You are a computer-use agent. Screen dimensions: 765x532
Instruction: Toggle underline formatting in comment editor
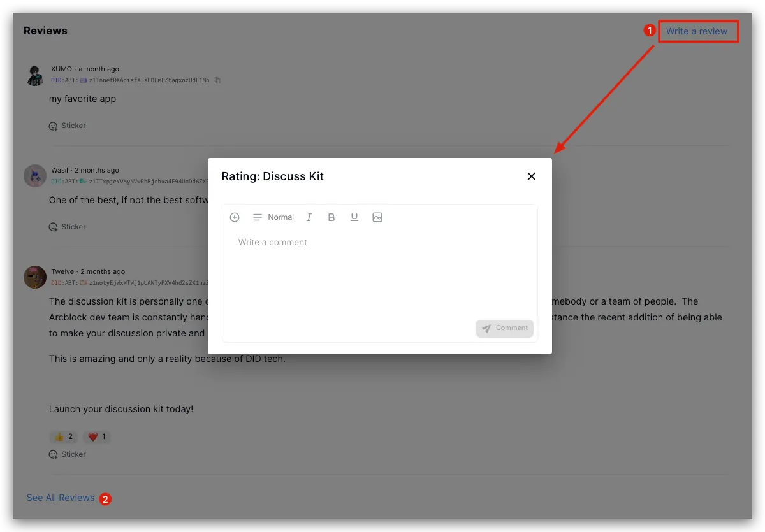(x=354, y=217)
